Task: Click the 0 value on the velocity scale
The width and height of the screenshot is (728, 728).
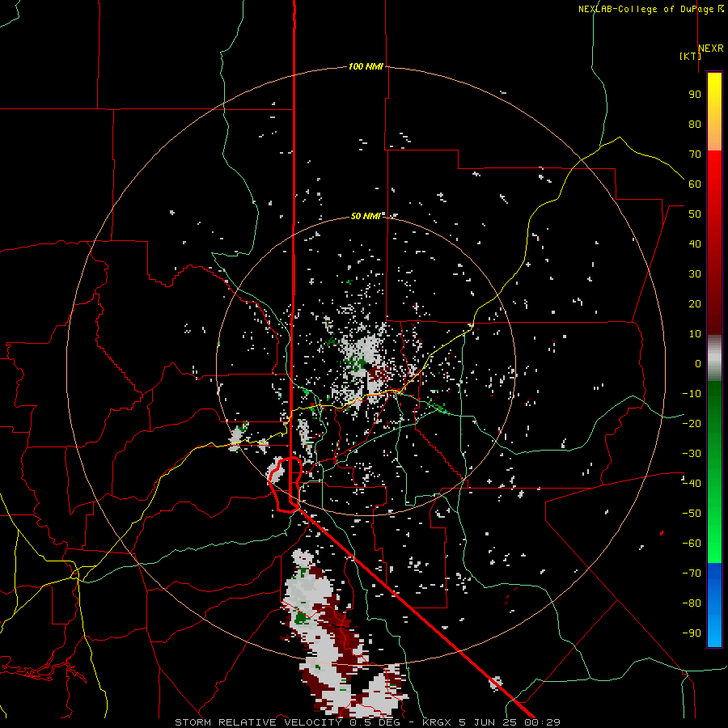Action: 698,363
